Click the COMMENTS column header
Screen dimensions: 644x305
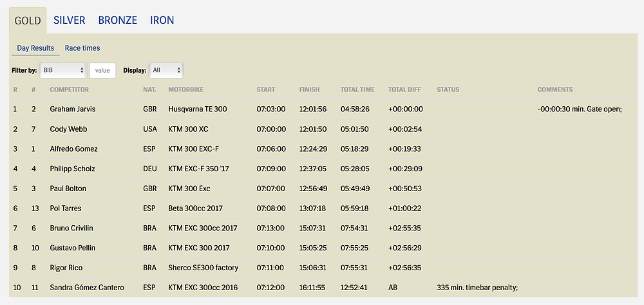point(555,89)
